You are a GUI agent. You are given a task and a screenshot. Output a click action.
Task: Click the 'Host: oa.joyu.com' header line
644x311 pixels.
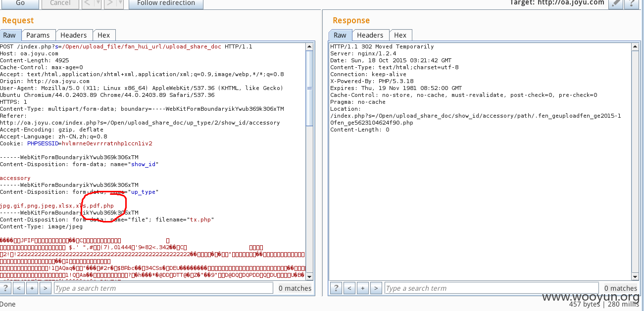pos(29,53)
